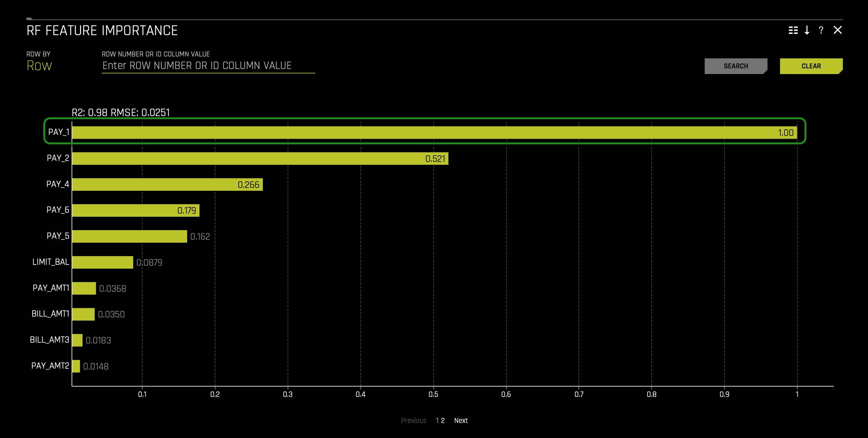Click page 1 in pagination
Image resolution: width=868 pixels, height=438 pixels.
(x=437, y=420)
